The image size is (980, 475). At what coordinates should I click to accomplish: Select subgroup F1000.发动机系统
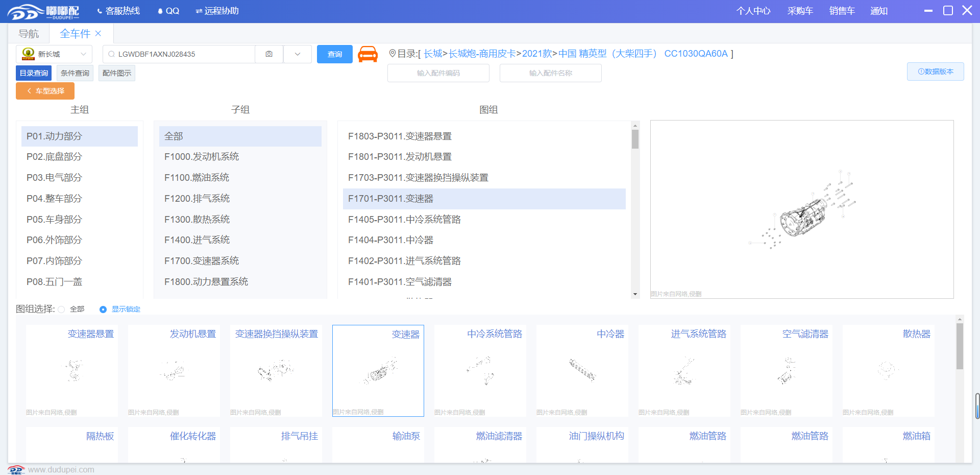click(240, 157)
